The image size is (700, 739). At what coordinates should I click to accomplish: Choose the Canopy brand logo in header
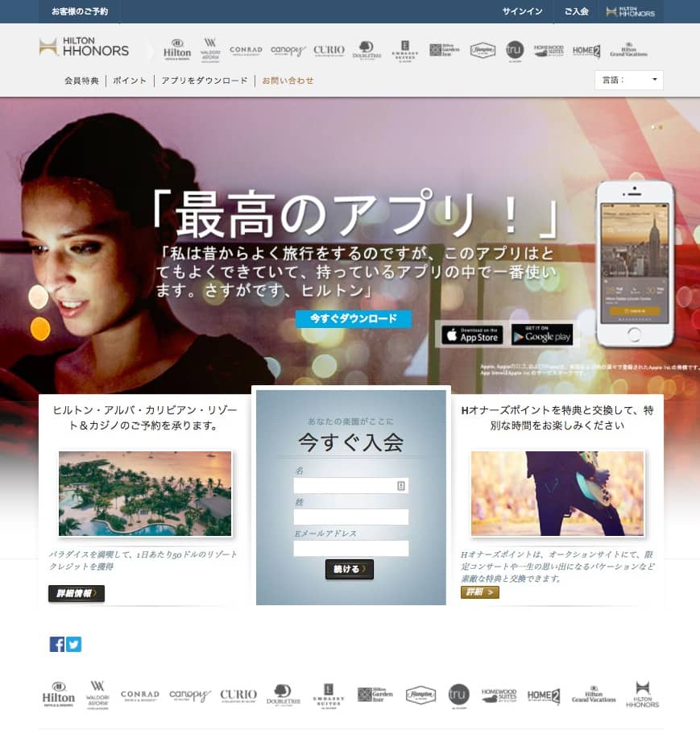pos(288,50)
